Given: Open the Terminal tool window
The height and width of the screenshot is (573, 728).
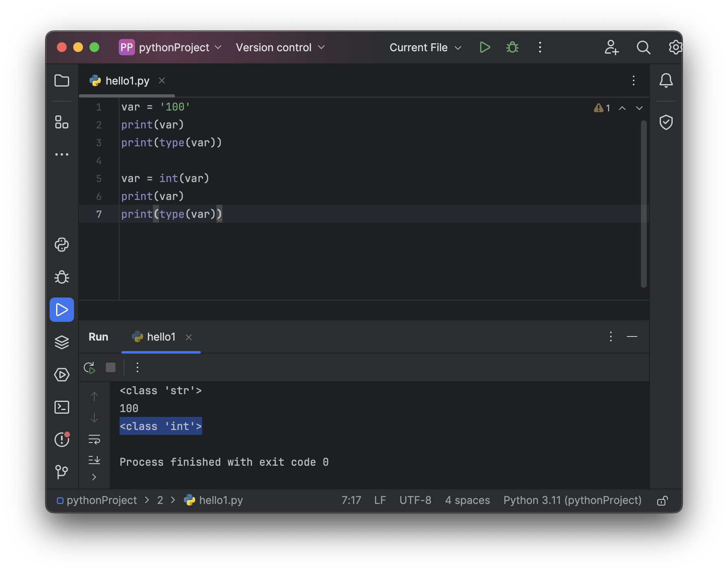Looking at the screenshot, I should (62, 407).
